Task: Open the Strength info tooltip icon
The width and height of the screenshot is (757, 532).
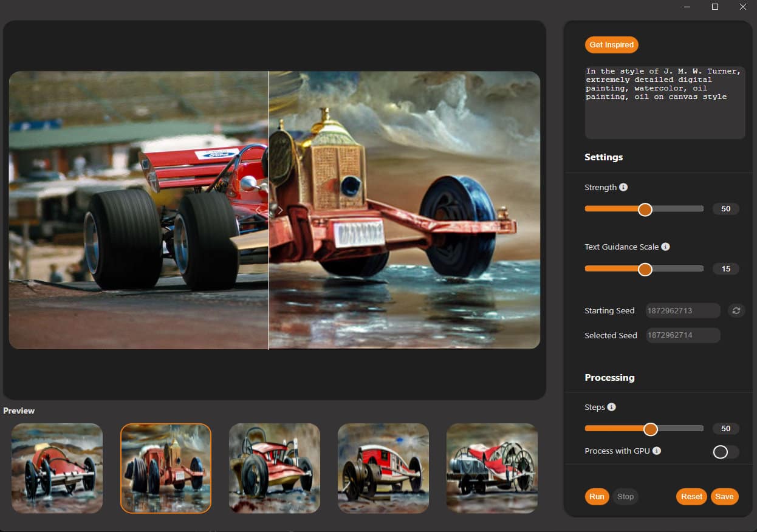Action: click(x=624, y=187)
